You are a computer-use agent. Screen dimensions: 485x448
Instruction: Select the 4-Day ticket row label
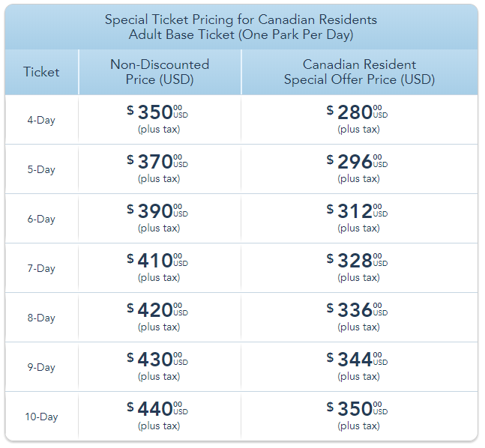point(41,120)
